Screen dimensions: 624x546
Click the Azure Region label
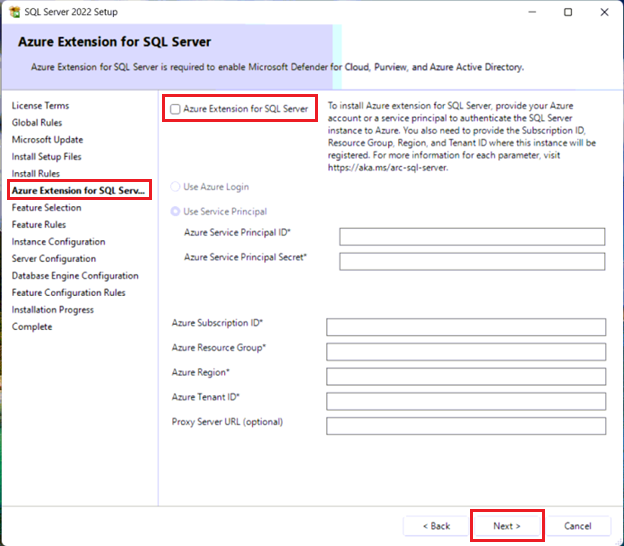(201, 372)
